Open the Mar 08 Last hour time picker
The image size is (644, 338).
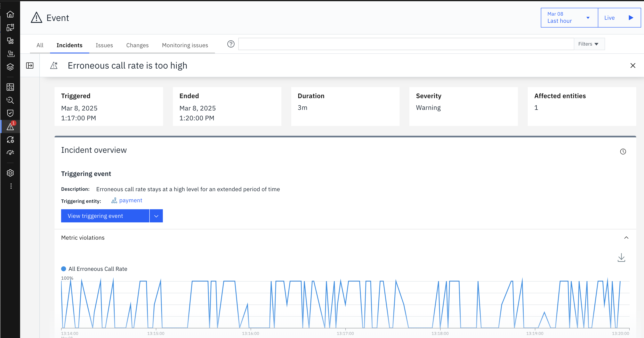pyautogui.click(x=569, y=18)
